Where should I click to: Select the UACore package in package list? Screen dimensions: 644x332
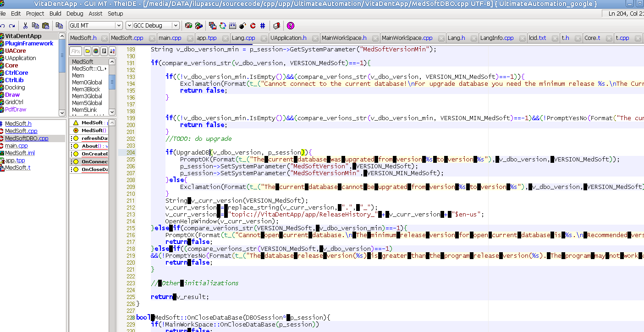pos(15,51)
